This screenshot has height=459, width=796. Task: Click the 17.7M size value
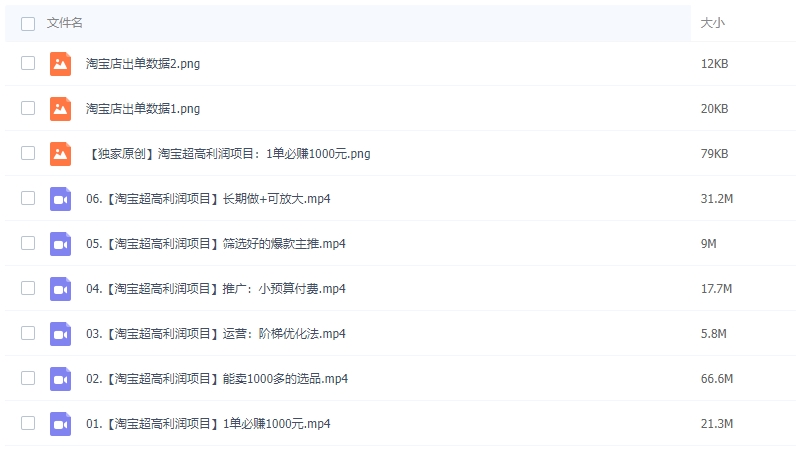[x=716, y=289]
